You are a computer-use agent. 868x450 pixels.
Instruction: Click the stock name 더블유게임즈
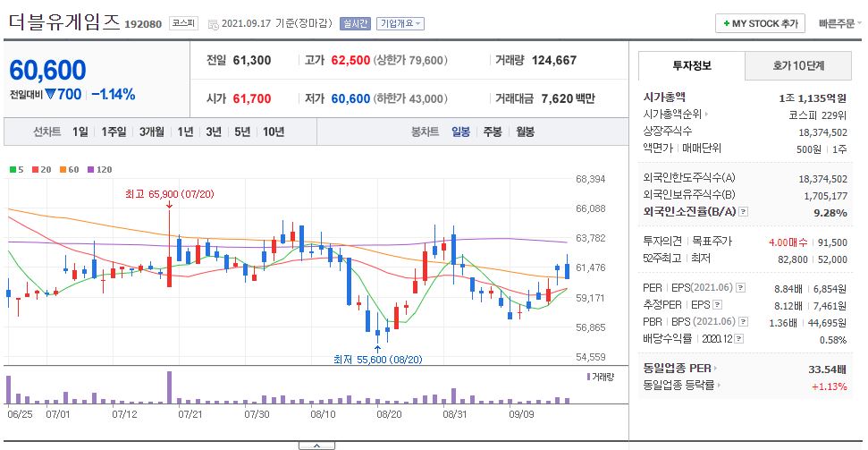(63, 22)
